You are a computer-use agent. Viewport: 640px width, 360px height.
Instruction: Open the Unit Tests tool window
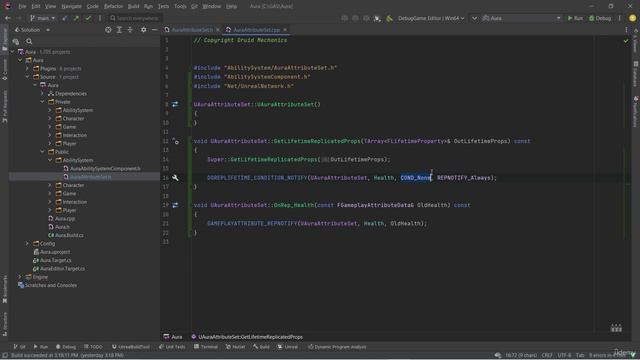pos(172,347)
